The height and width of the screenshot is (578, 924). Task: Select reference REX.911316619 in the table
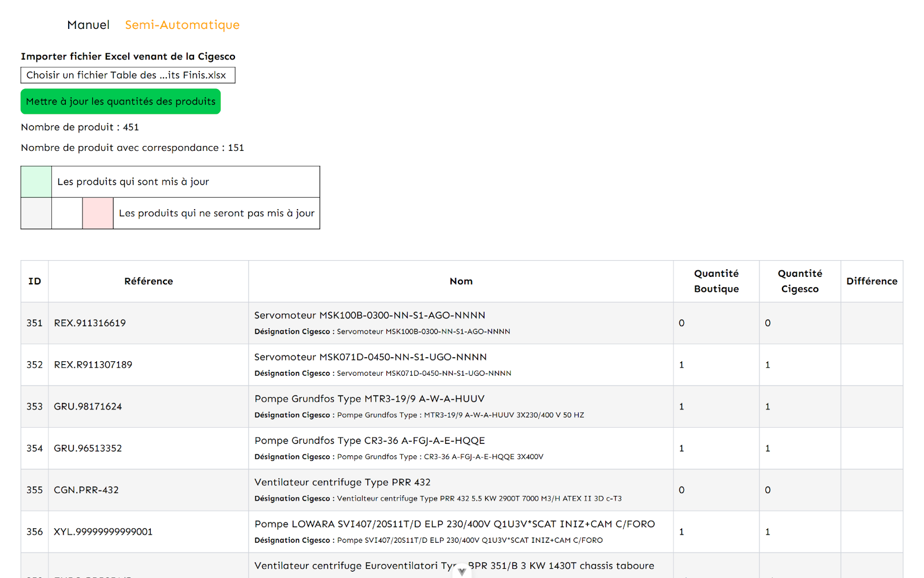point(90,323)
